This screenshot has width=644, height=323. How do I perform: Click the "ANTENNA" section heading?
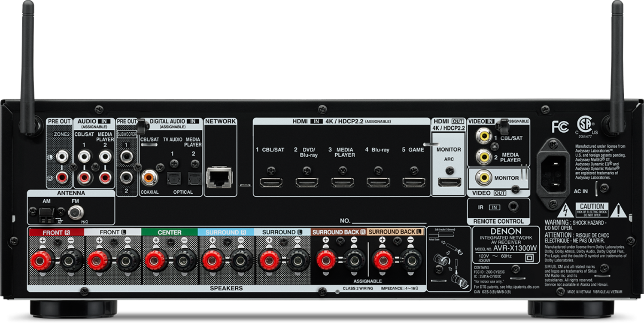pos(71,193)
